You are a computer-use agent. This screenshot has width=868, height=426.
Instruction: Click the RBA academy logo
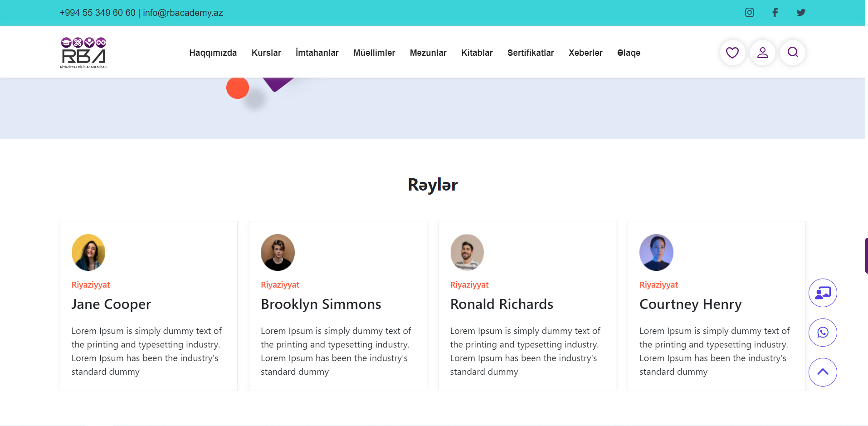tap(84, 53)
